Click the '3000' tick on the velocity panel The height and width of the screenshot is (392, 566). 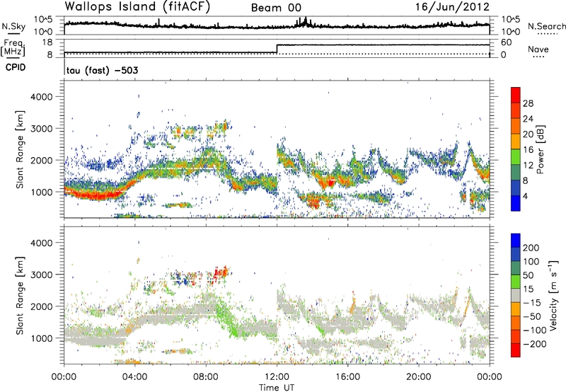point(41,275)
